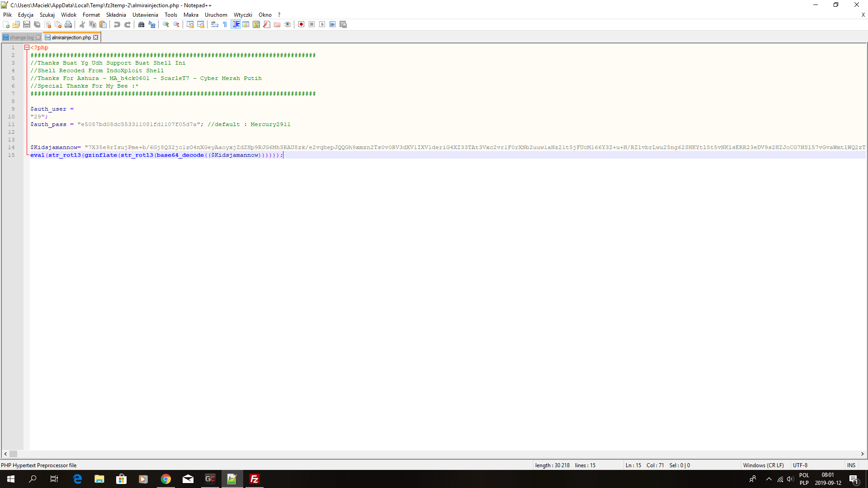This screenshot has height=488, width=868.
Task: Click the Print icon in toolbar
Action: [68, 24]
